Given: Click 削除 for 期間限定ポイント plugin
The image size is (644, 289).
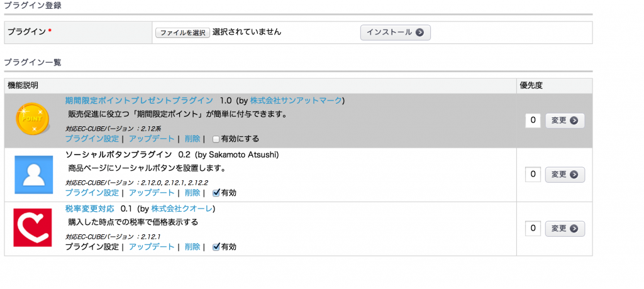Looking at the screenshot, I should [x=192, y=139].
